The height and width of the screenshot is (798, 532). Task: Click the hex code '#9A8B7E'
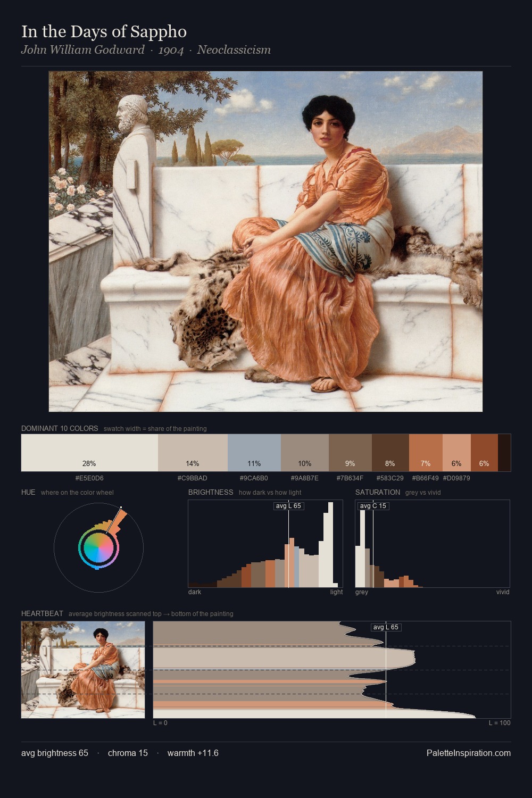point(304,478)
